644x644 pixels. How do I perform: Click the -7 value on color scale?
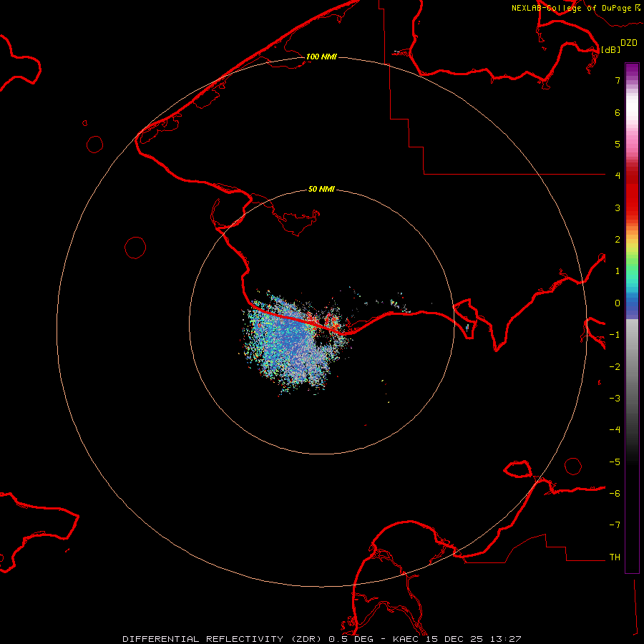(x=615, y=525)
